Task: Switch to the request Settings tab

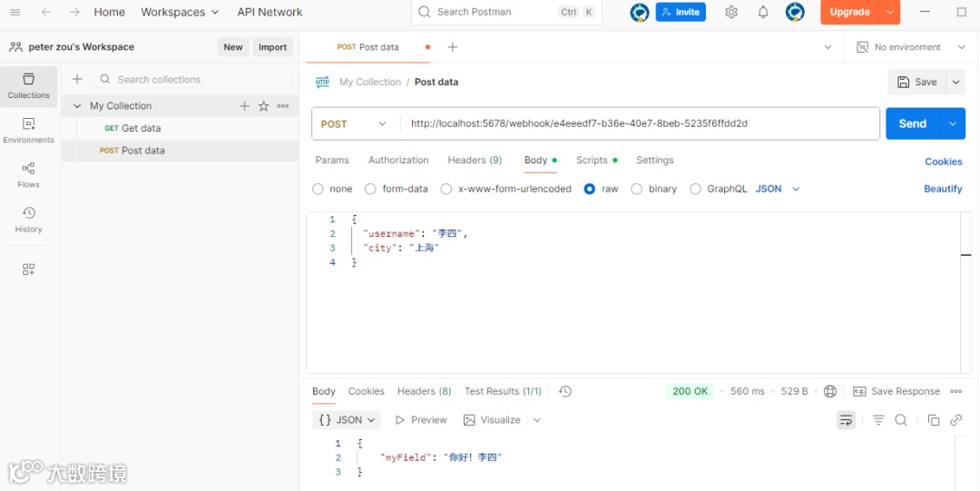Action: 654,160
